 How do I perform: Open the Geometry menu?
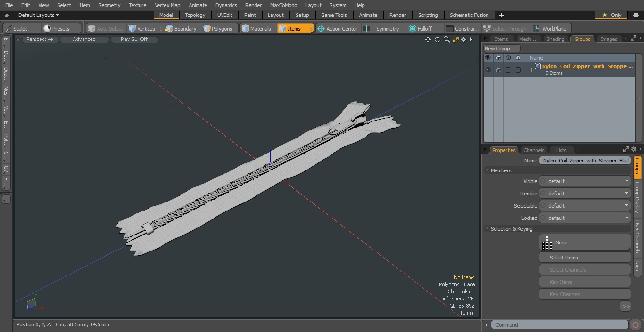click(109, 5)
